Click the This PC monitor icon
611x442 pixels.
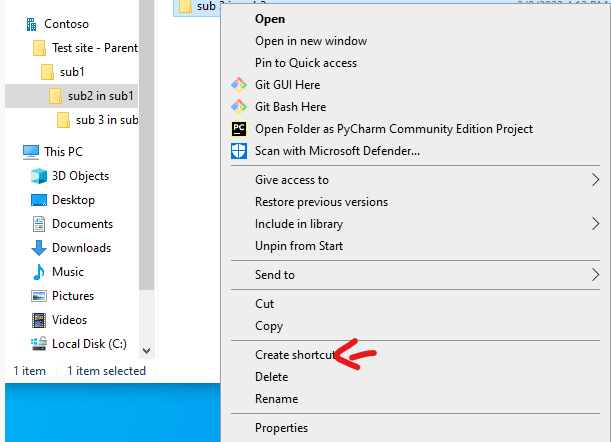(x=31, y=152)
